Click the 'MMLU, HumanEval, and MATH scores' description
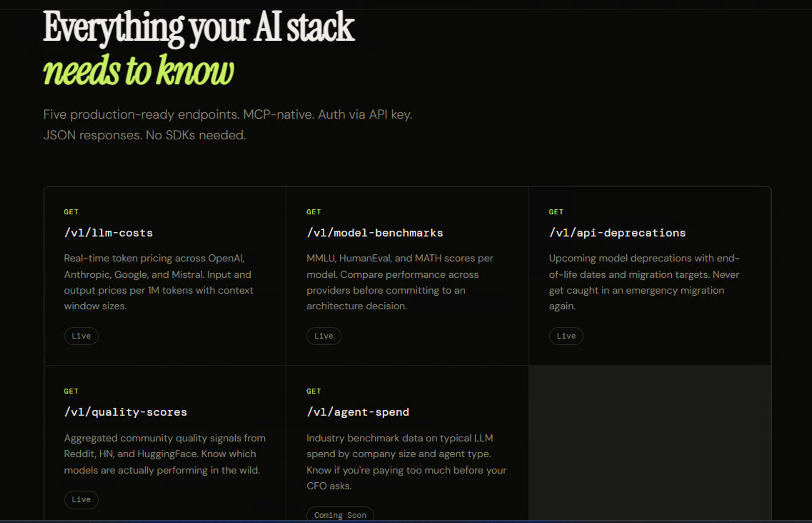Viewport: 812px width, 523px height. coord(400,282)
